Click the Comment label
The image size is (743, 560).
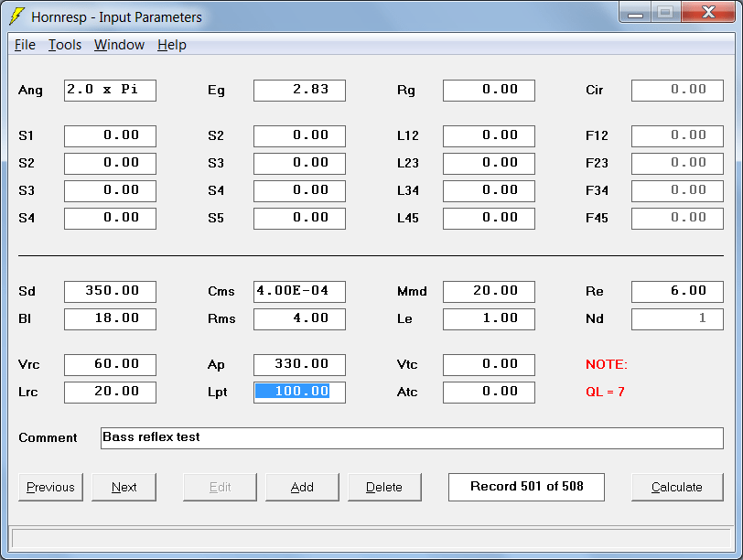tap(48, 437)
